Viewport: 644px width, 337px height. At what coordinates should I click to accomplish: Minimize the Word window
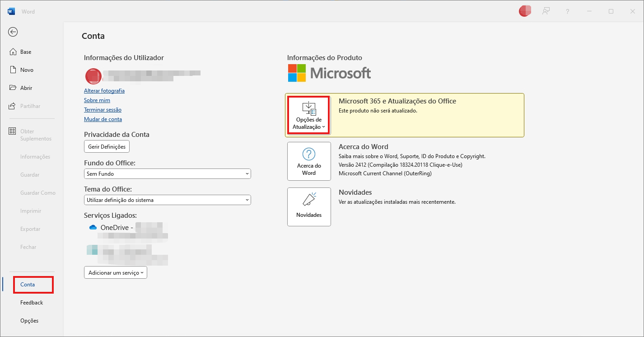[x=589, y=11]
